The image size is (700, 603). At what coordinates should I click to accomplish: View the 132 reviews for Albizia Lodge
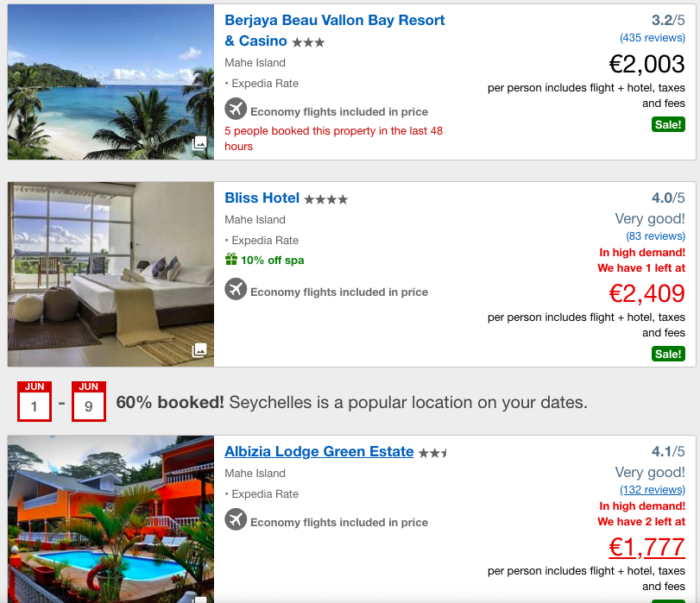click(x=653, y=490)
